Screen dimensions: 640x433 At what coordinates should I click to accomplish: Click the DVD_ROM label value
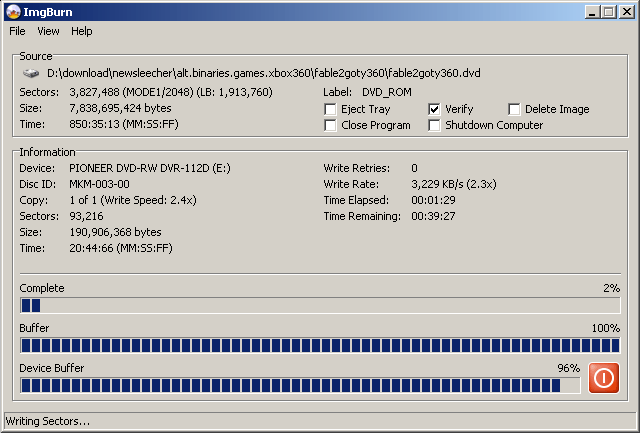(x=387, y=92)
